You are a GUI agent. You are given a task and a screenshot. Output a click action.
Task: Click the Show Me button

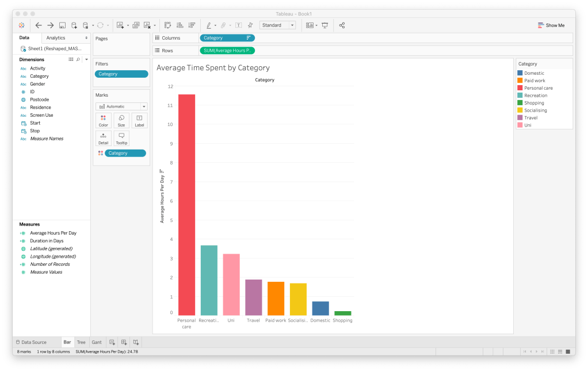coord(551,25)
